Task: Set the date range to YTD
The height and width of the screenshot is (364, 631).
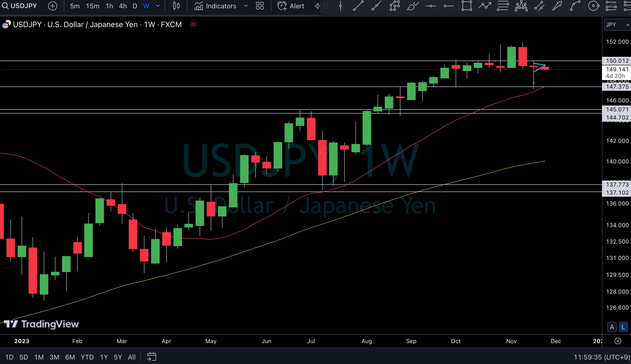Action: click(x=87, y=357)
